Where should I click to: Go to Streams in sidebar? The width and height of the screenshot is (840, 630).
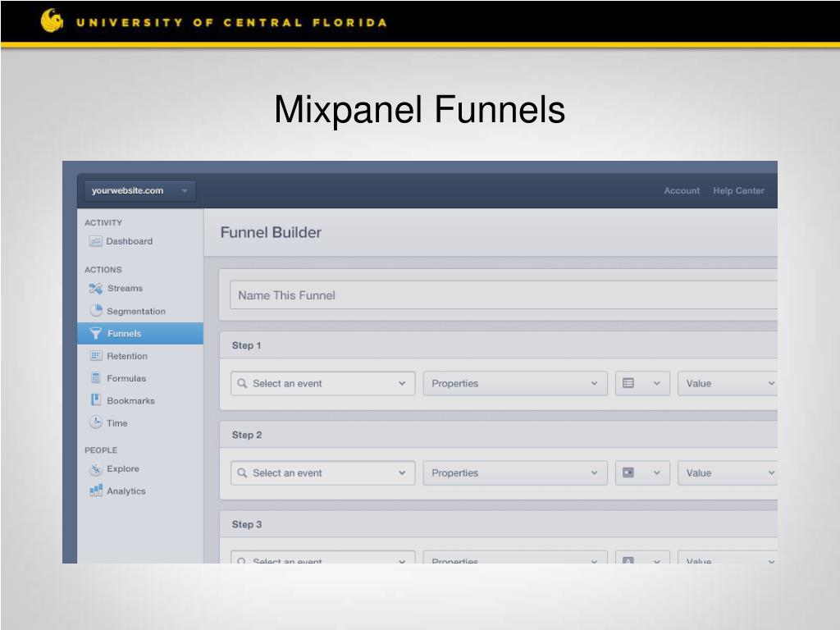tap(140, 288)
